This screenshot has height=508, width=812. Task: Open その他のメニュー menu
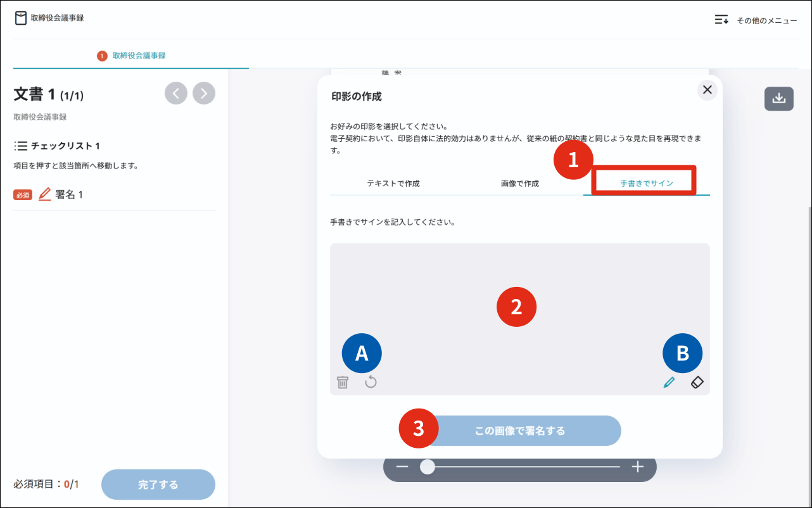pyautogui.click(x=756, y=20)
